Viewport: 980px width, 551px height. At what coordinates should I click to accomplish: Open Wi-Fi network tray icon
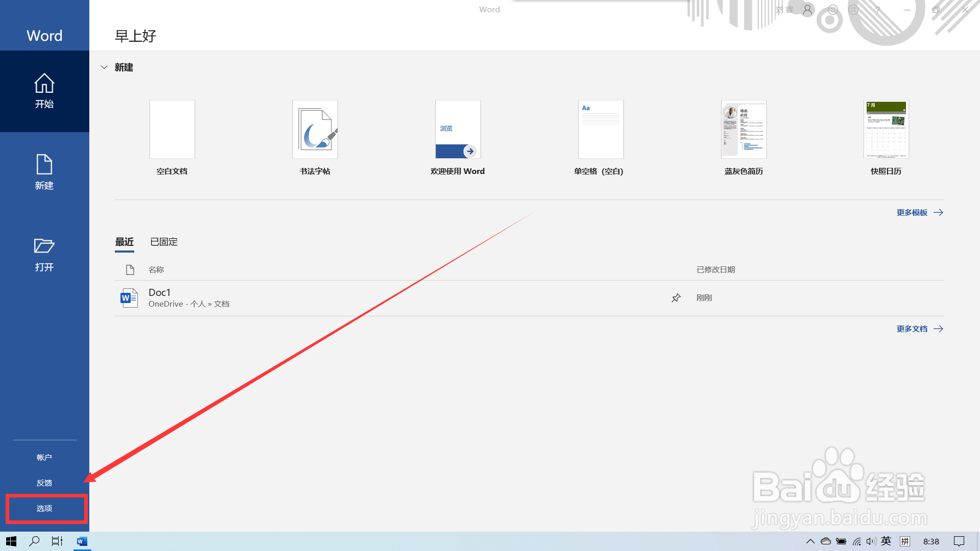click(857, 541)
